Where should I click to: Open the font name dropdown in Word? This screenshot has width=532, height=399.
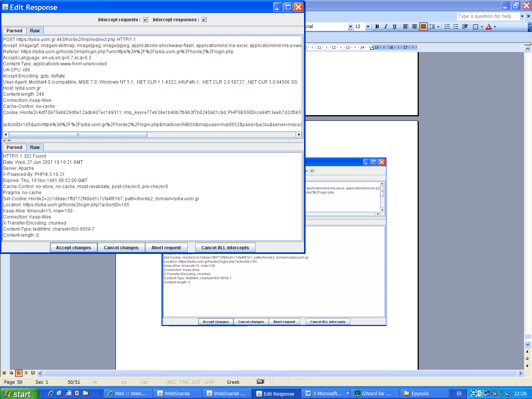pos(350,27)
